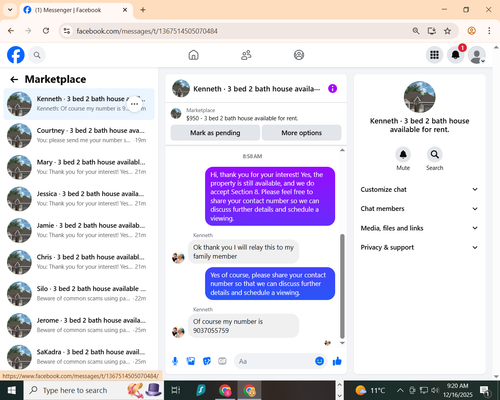Open Chris's conversation

coord(79,262)
